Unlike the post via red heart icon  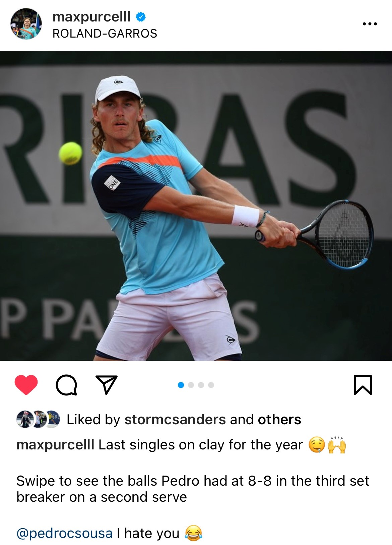coord(26,385)
